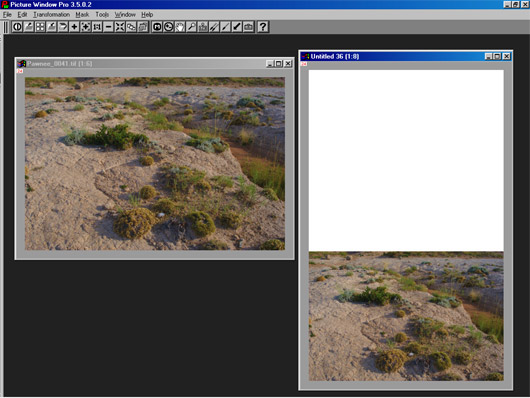The width and height of the screenshot is (530, 398).
Task: Click the half-filled circle contrast icon
Action: click(x=17, y=27)
